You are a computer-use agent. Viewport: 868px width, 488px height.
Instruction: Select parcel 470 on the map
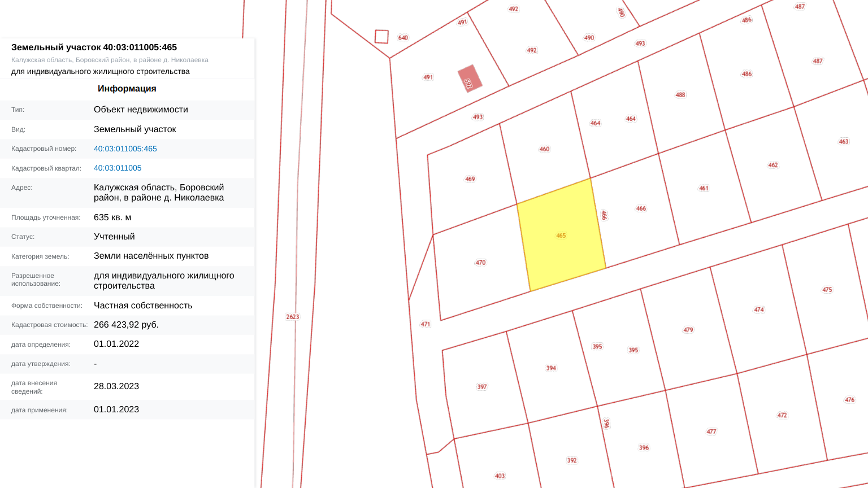pos(480,263)
